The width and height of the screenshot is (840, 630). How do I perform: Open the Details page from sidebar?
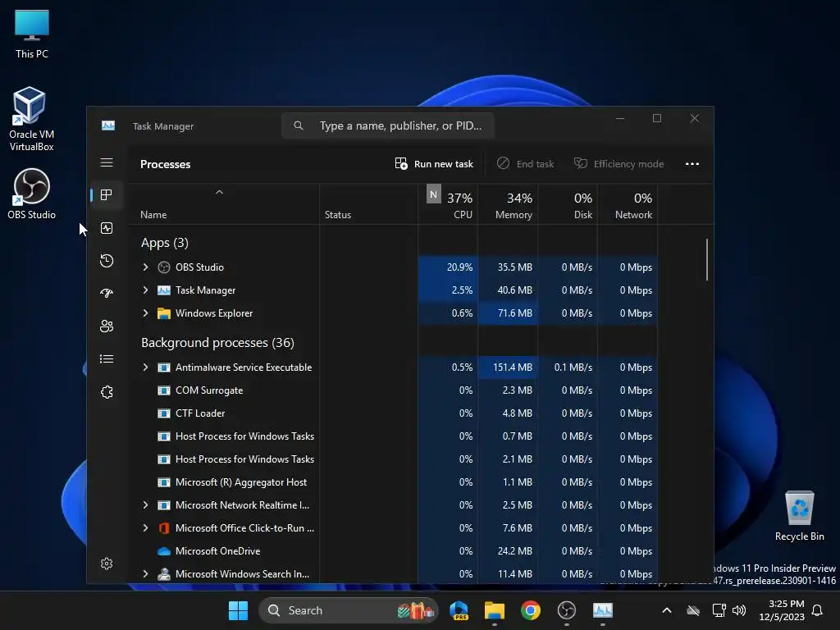click(x=107, y=359)
